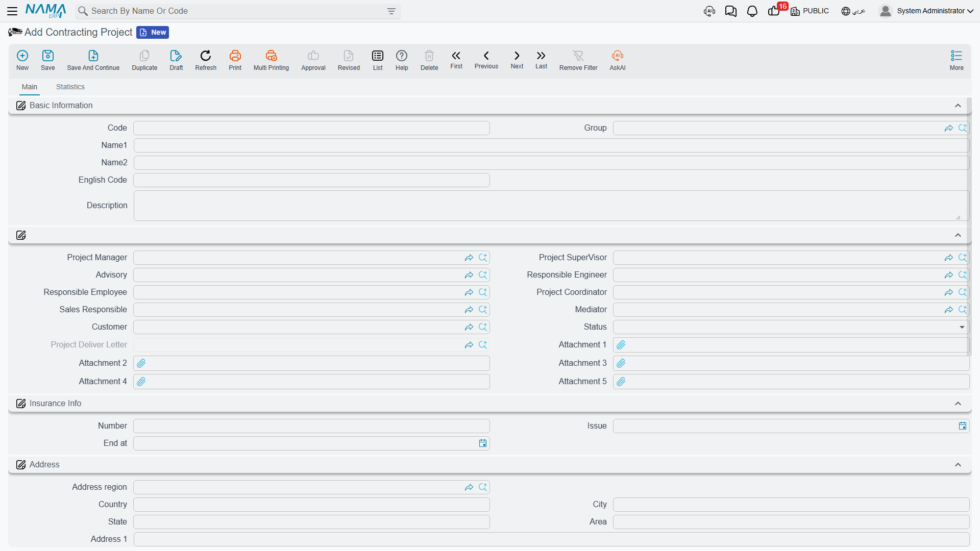The height and width of the screenshot is (551, 980).
Task: Click the Name1 input field
Action: [x=551, y=145]
